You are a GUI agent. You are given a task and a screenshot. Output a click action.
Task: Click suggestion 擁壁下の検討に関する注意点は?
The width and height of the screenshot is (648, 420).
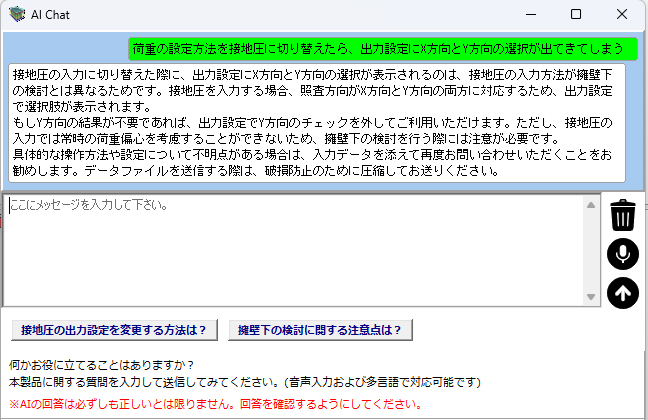320,330
